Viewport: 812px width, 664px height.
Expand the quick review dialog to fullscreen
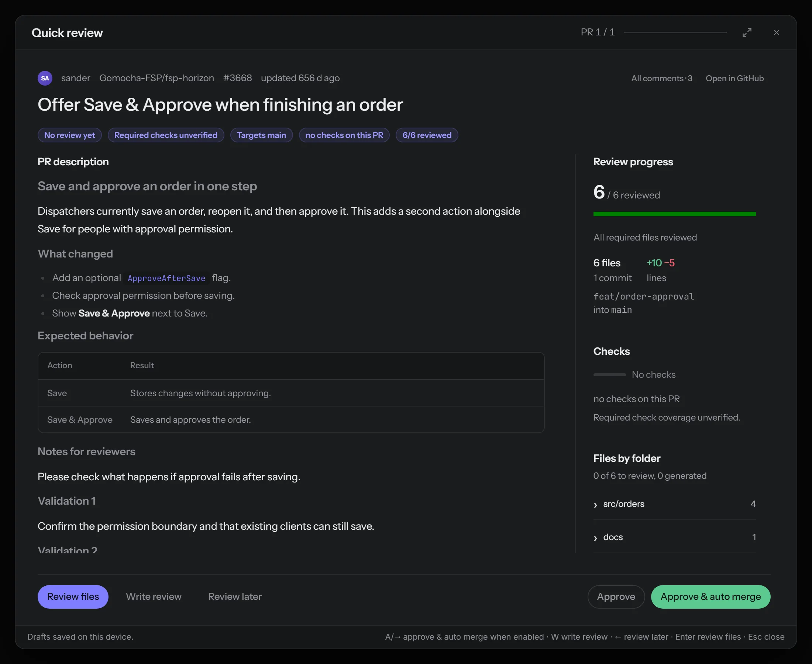coord(747,32)
